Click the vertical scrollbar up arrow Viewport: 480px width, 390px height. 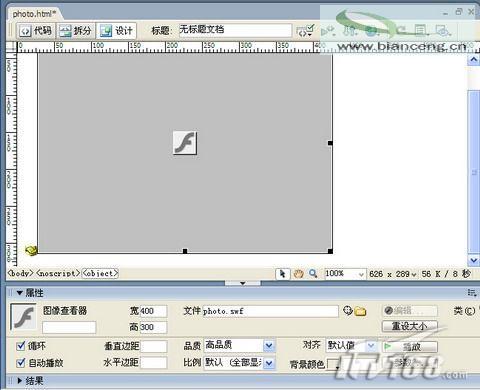click(473, 60)
